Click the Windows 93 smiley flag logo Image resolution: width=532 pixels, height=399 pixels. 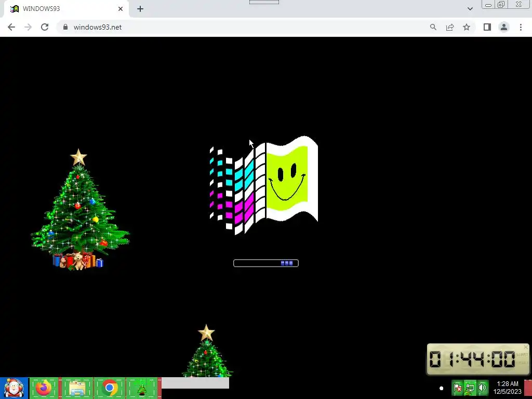click(264, 185)
